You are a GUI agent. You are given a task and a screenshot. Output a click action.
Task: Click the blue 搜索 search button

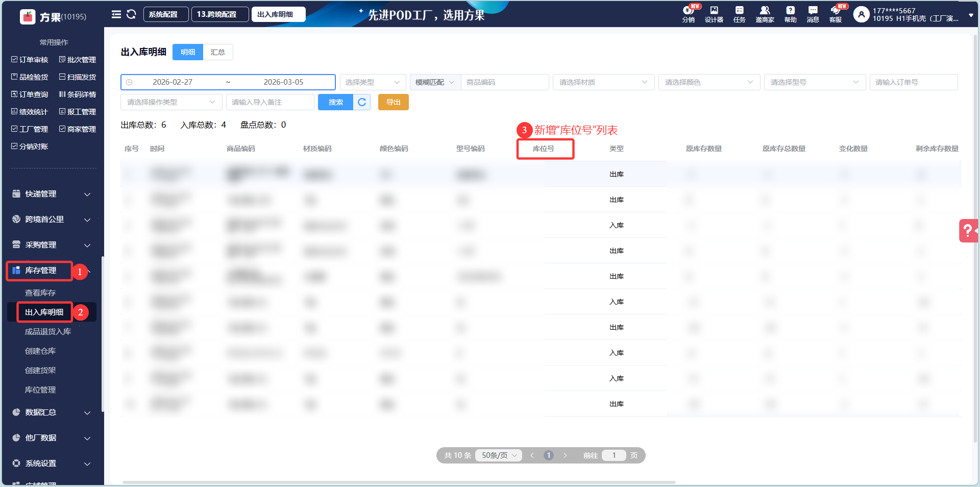[335, 102]
